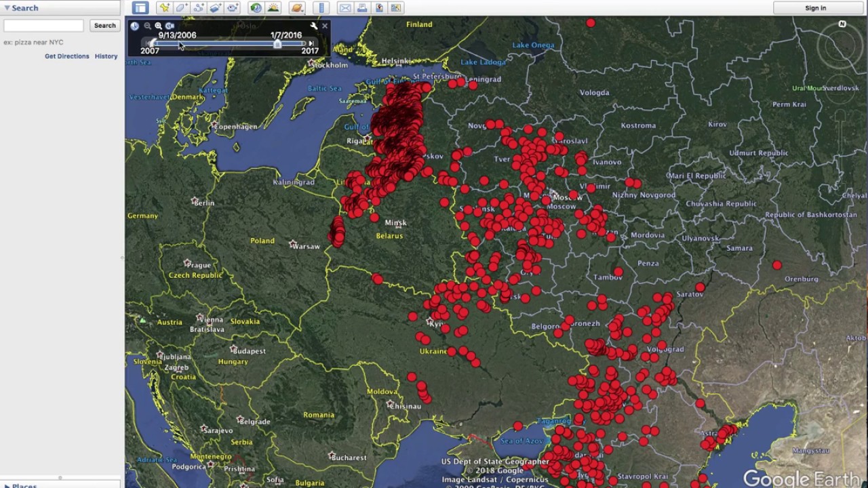Click the compass north indicator
Screen dimensions: 868x488
click(x=842, y=24)
